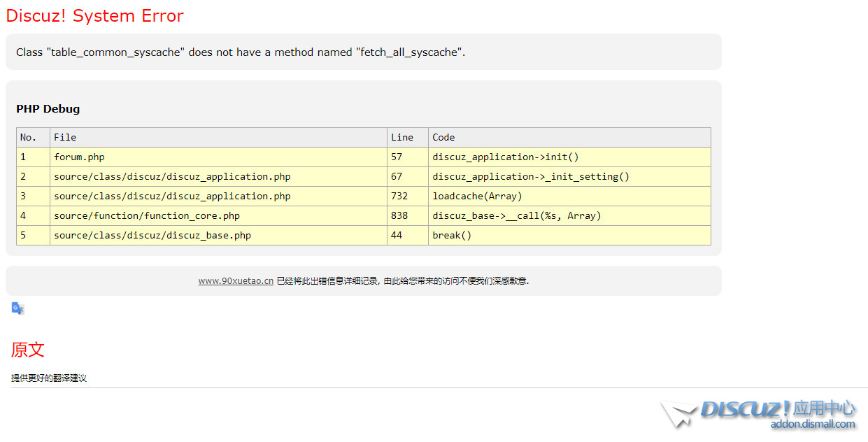868x442 pixels.
Task: Click line number 732 cell
Action: (x=399, y=197)
